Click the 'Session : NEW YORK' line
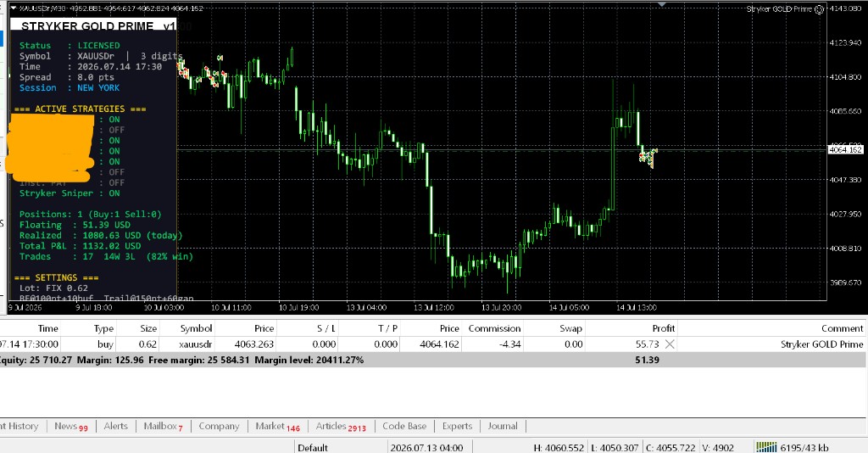The width and height of the screenshot is (868, 453). (x=70, y=87)
